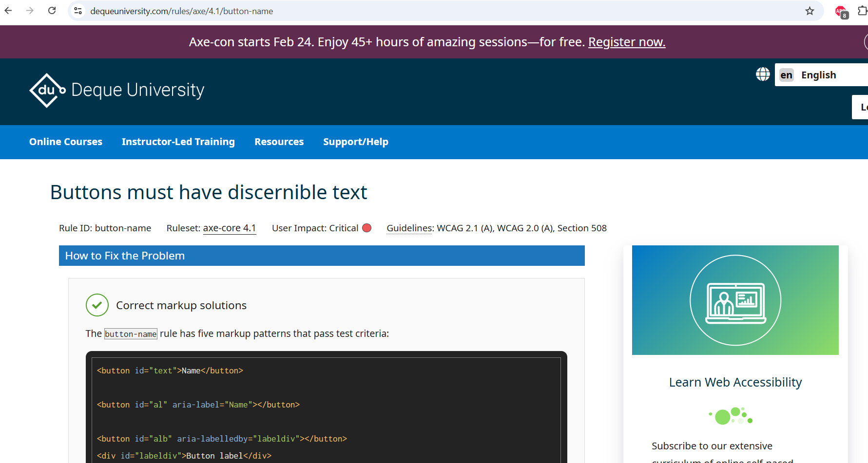Click the Register now link
The height and width of the screenshot is (463, 868).
pyautogui.click(x=626, y=42)
